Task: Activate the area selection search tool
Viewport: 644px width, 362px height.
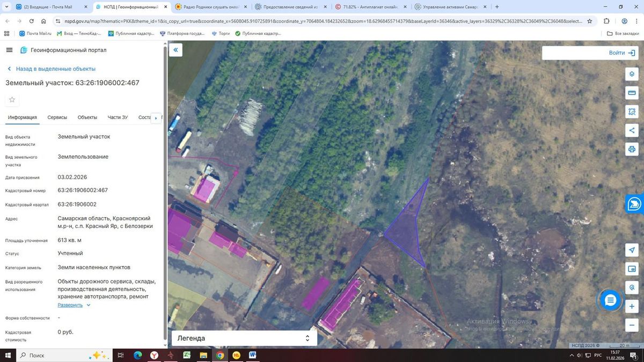Action: point(632,112)
